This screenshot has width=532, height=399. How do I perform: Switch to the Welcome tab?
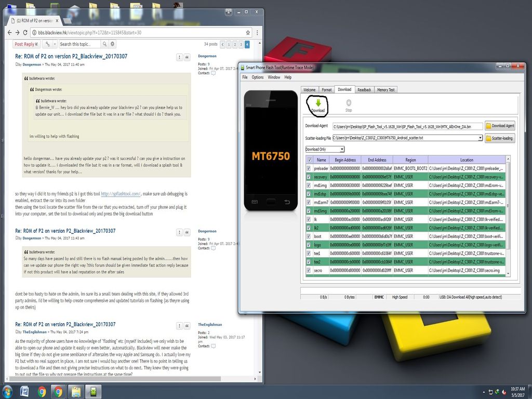(x=310, y=90)
